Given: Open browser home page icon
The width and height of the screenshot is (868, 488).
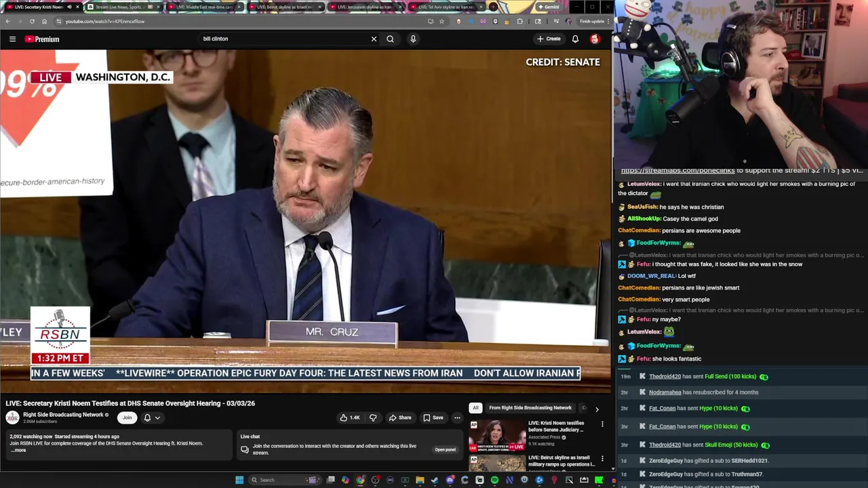Looking at the screenshot, I should click(x=44, y=21).
